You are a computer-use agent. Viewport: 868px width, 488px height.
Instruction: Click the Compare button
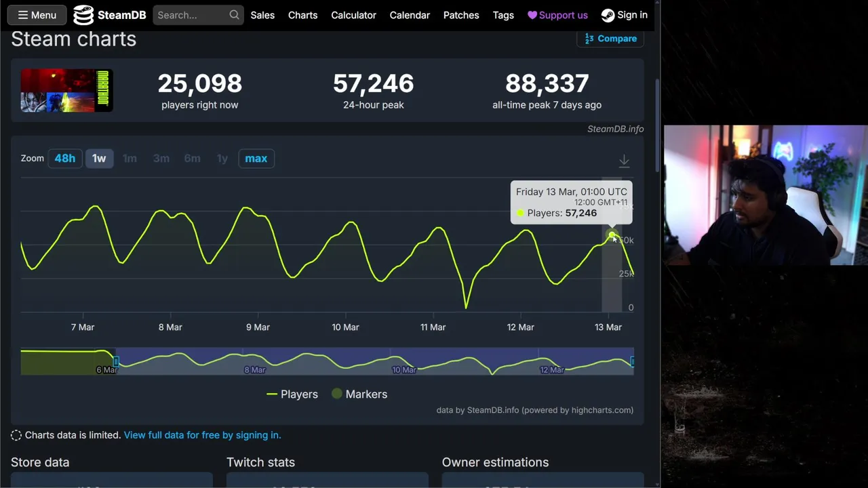pyautogui.click(x=610, y=39)
